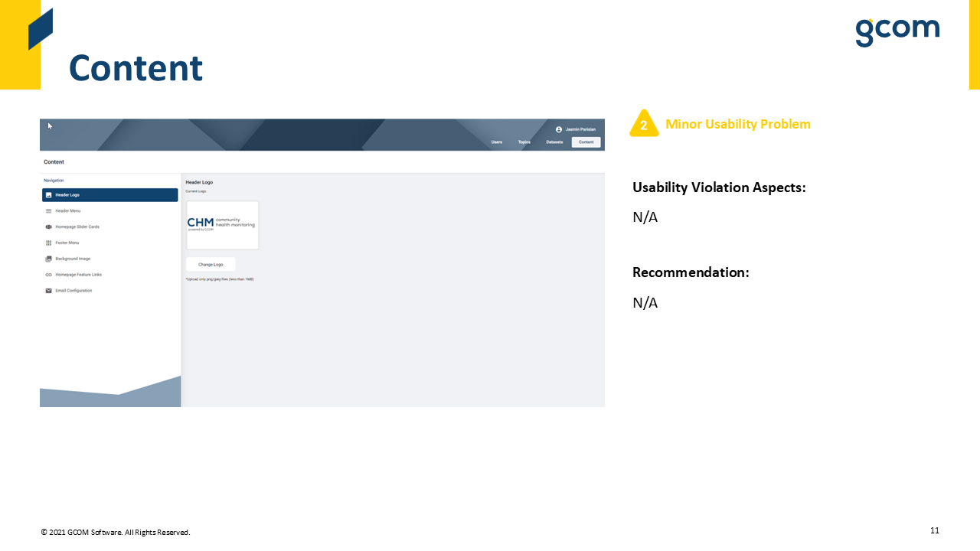Image resolution: width=980 pixels, height=551 pixels.
Task: Click the Homepage Feature Links chain icon
Action: (49, 275)
